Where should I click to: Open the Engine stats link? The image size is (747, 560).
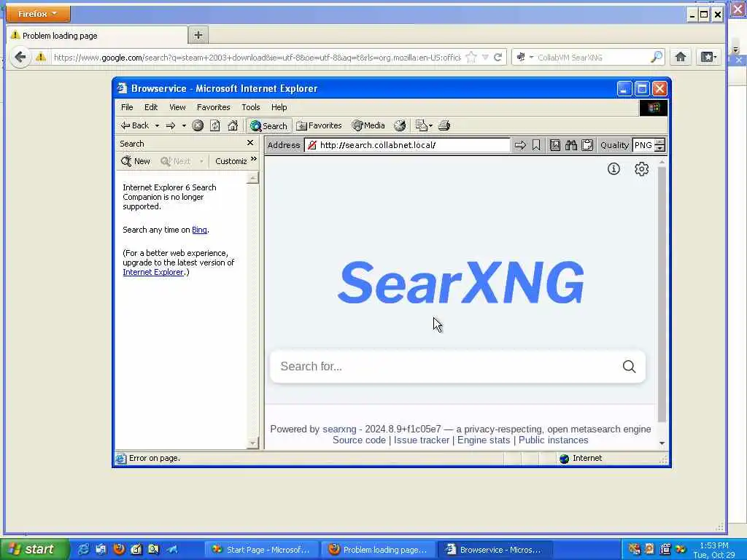pyautogui.click(x=484, y=440)
